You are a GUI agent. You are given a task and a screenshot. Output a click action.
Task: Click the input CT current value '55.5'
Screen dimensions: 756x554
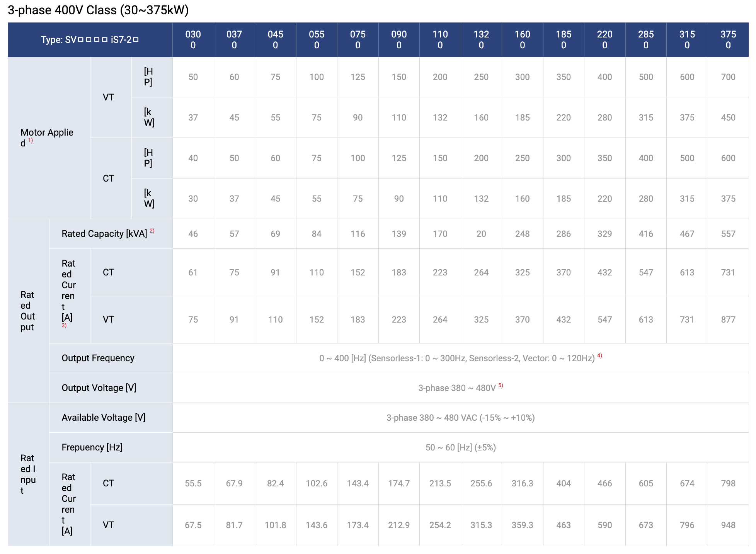point(193,483)
